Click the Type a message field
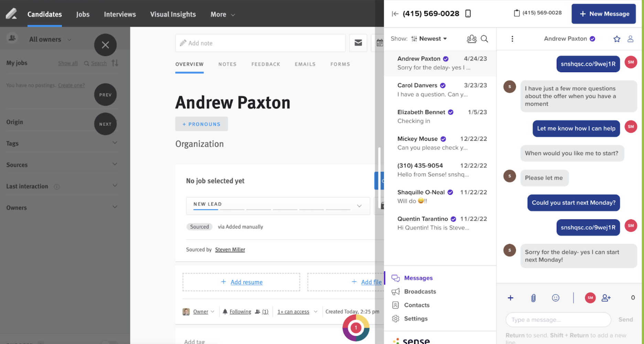The width and height of the screenshot is (644, 344). (558, 320)
